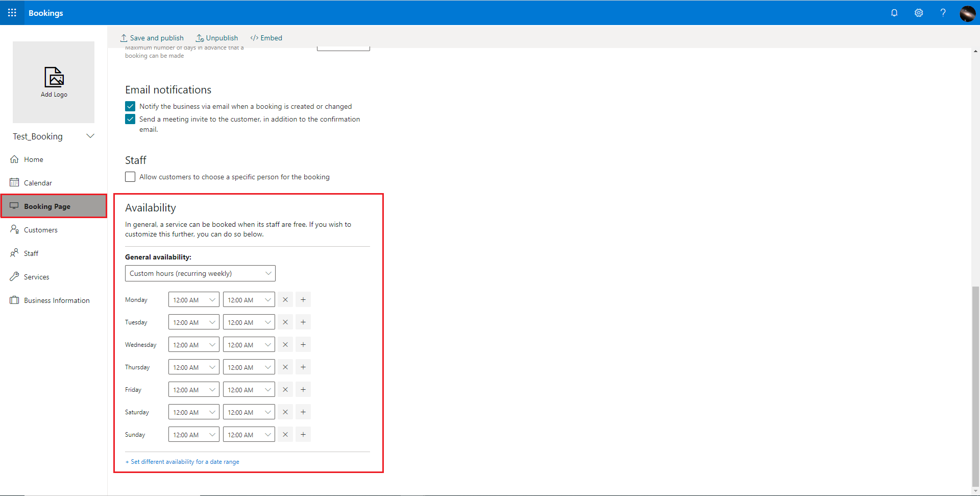Screen dimensions: 980x496
Task: Open the help question mark
Action: click(x=943, y=13)
